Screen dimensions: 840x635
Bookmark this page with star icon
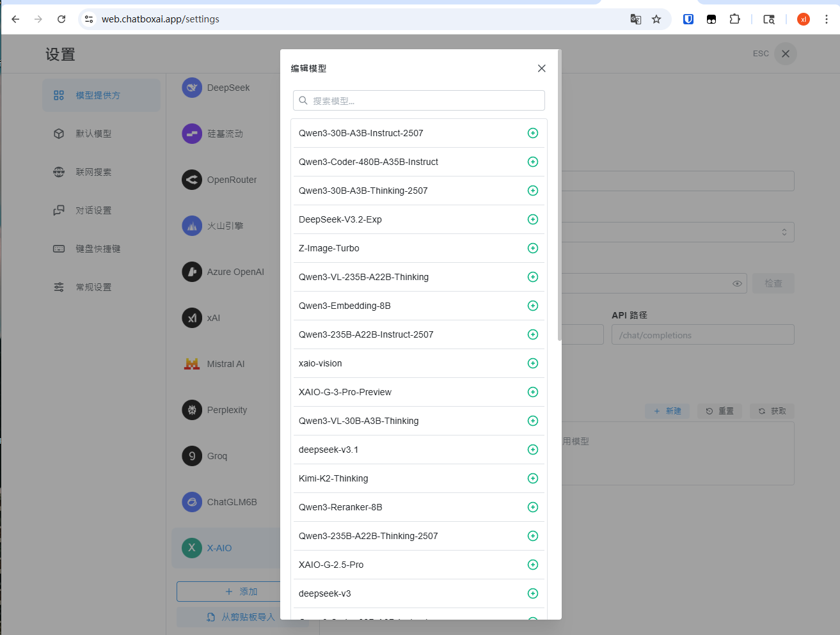(656, 19)
